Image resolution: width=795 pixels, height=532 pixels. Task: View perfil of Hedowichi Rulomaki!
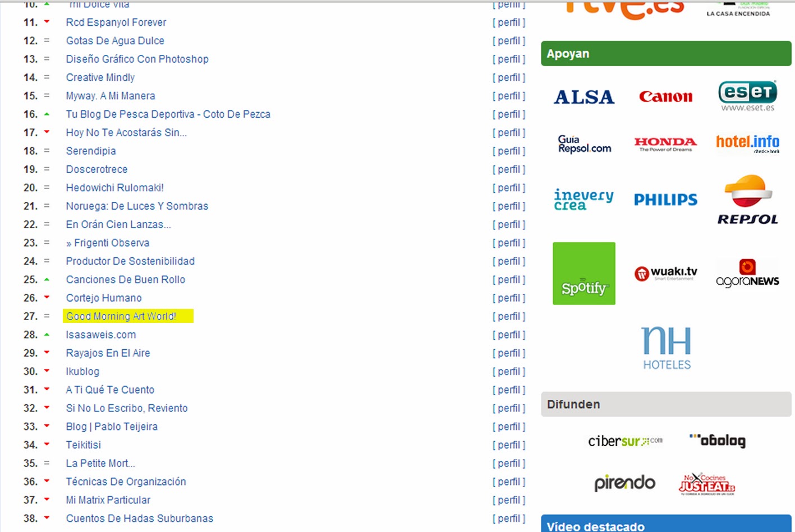click(509, 188)
